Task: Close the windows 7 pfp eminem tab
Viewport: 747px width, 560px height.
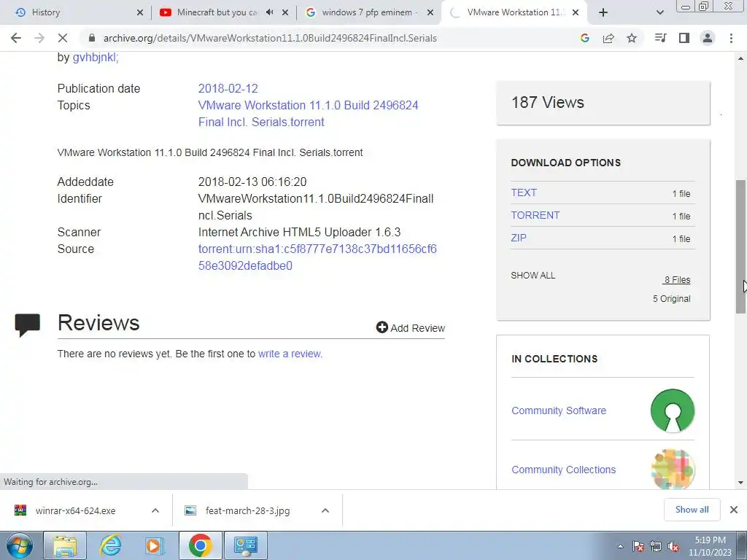Action: point(430,12)
